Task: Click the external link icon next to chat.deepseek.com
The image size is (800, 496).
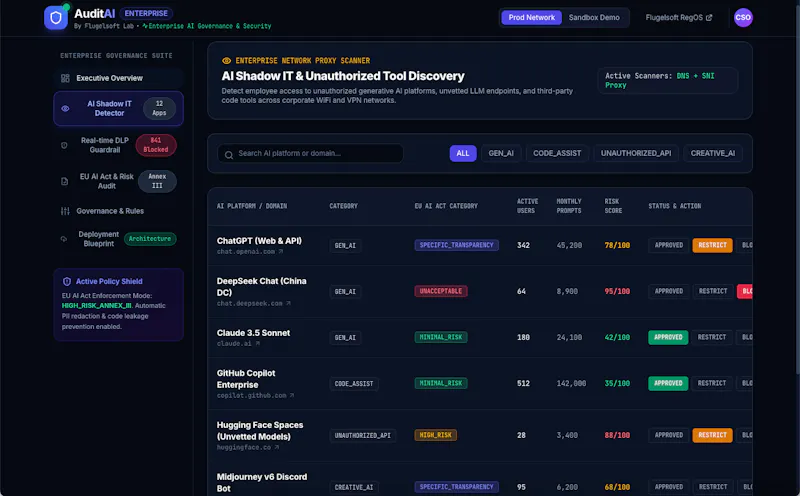Action: pyautogui.click(x=288, y=303)
